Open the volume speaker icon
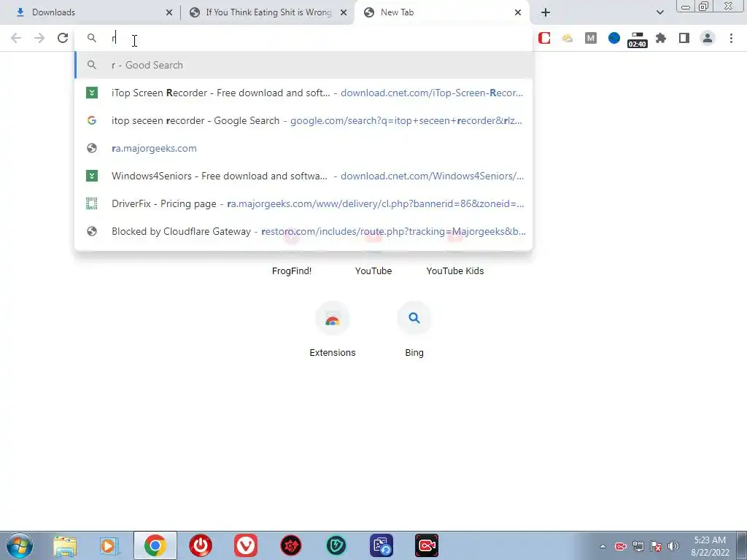The width and height of the screenshot is (747, 560). (x=673, y=547)
